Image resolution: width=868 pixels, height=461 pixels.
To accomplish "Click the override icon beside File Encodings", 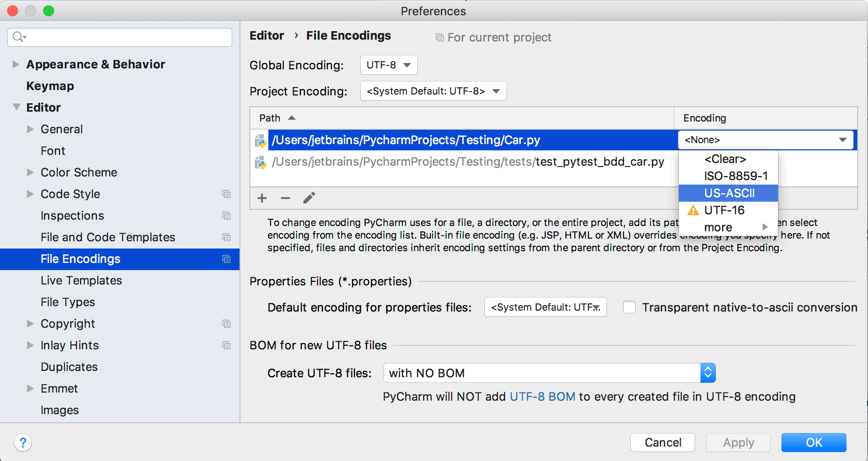I will tap(226, 259).
